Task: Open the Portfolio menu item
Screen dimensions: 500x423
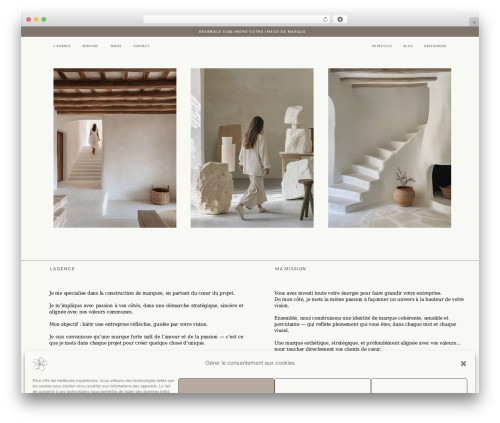Action: (x=382, y=46)
